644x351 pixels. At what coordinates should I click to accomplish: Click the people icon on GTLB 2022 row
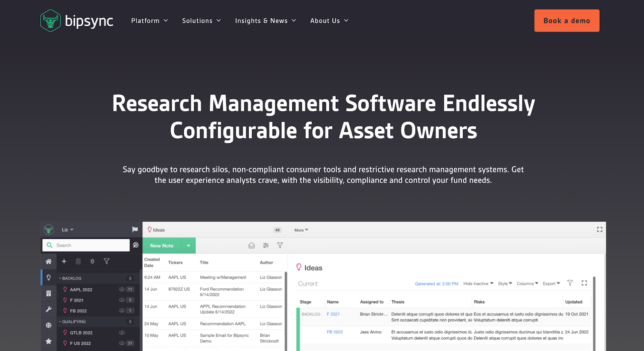[122, 332]
